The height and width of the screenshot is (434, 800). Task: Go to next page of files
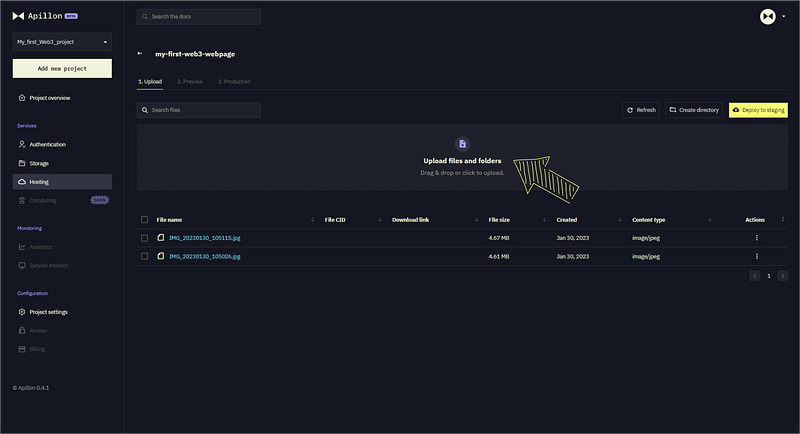783,276
